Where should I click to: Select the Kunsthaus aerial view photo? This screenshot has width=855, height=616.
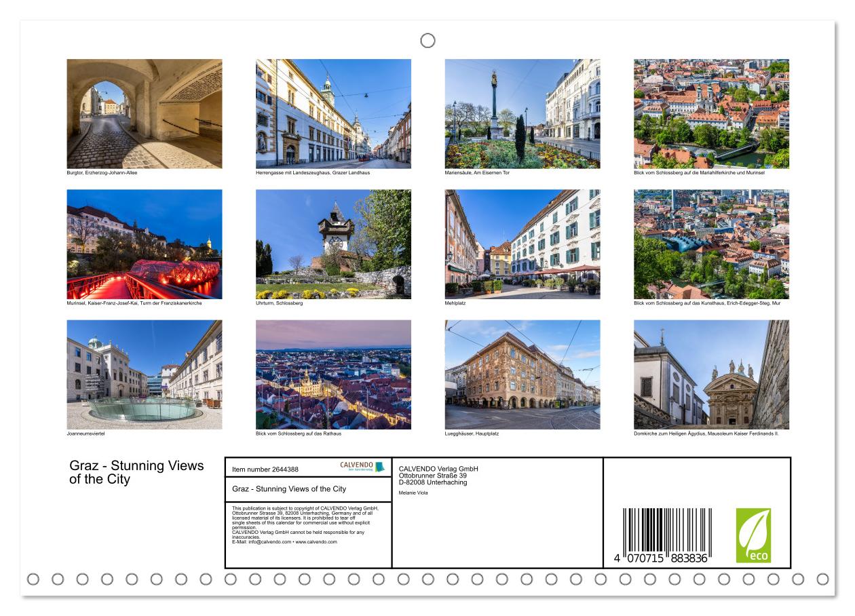[x=712, y=244]
